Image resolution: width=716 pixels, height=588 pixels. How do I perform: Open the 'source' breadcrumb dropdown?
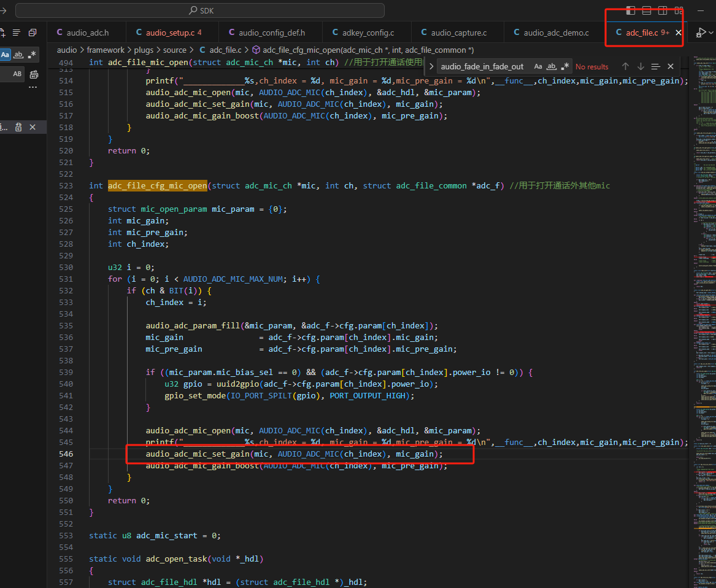175,50
